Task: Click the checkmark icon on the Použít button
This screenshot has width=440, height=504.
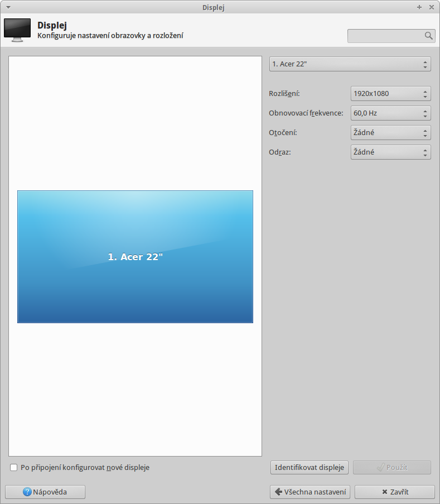Action: tap(380, 468)
